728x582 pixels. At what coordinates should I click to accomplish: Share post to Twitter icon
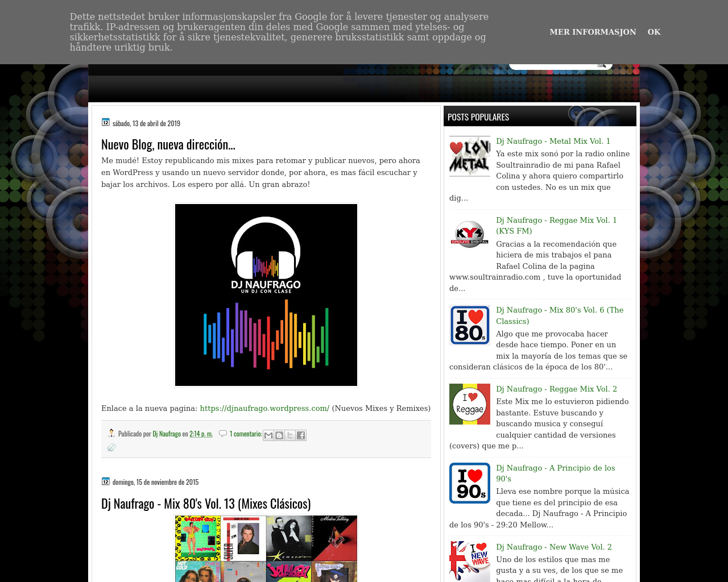290,435
